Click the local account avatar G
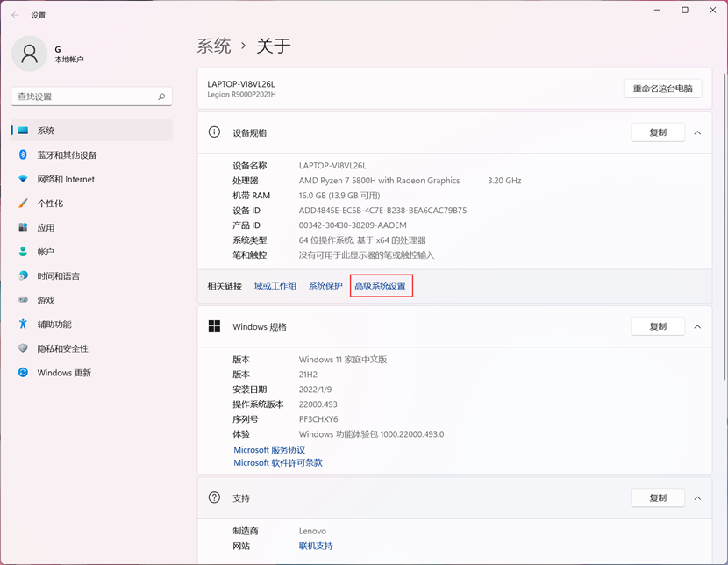Viewport: 728px width, 565px height. pyautogui.click(x=30, y=54)
